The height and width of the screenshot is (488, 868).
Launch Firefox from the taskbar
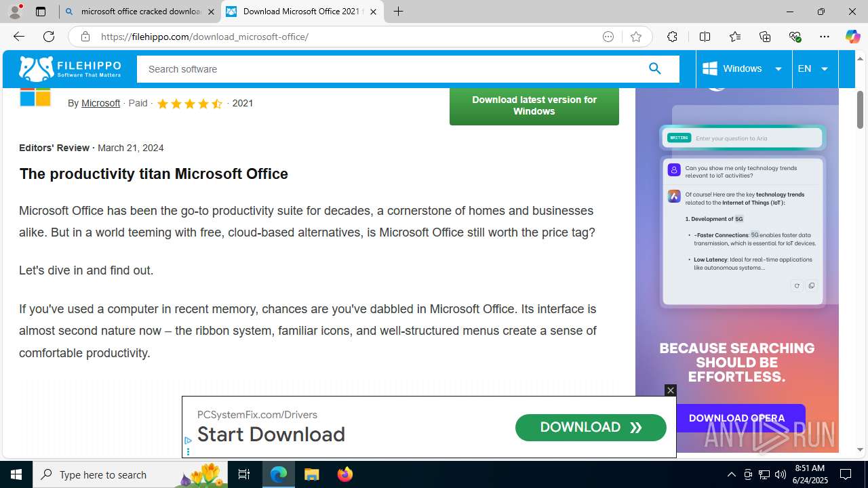(x=344, y=474)
